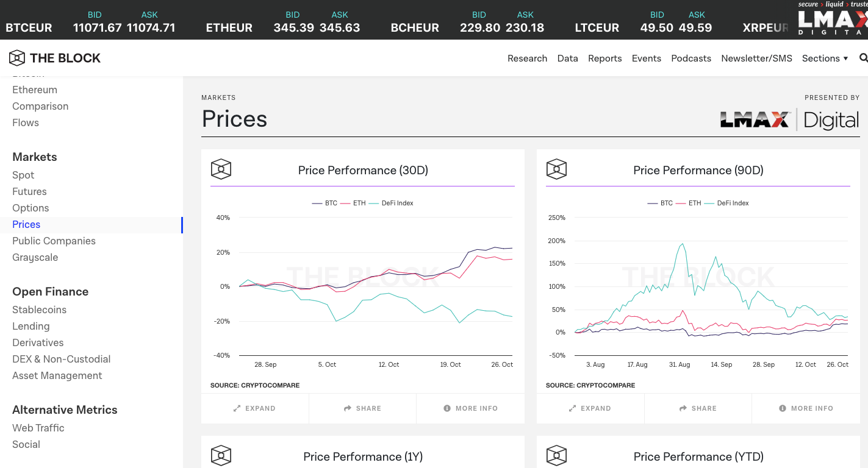The height and width of the screenshot is (468, 868).
Task: Open Spot under Markets
Action: point(23,175)
